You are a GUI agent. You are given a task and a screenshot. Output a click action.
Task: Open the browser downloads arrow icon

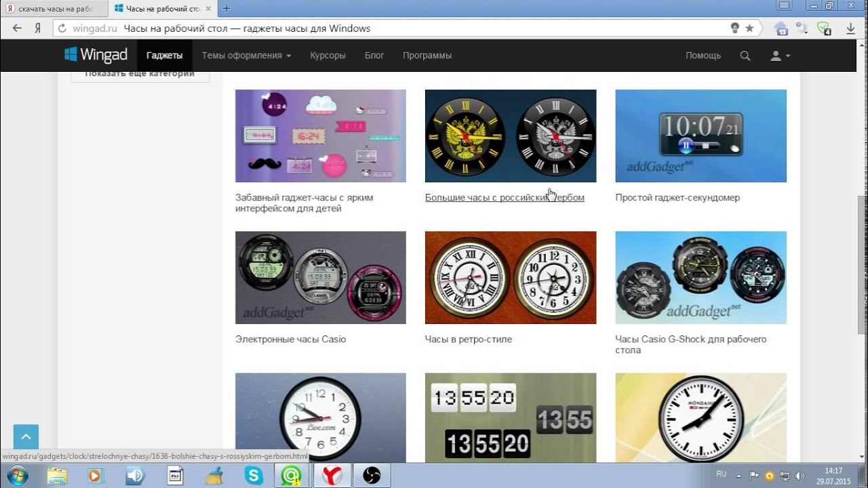(850, 28)
